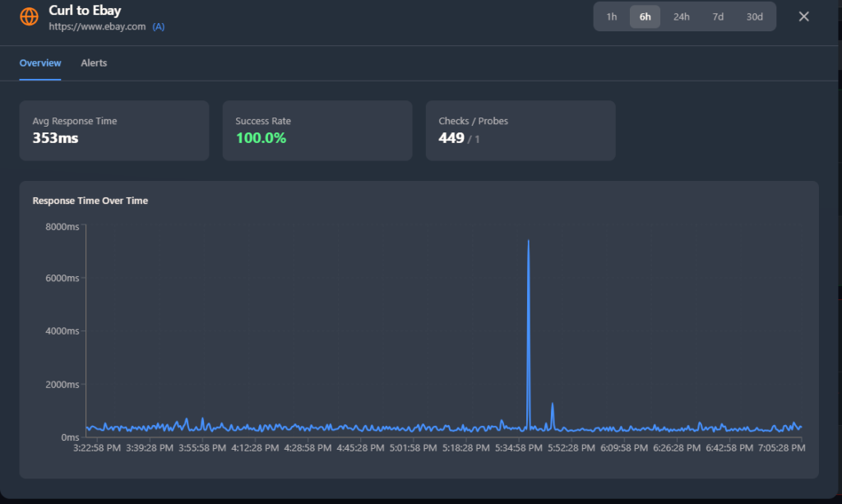Open the Overview tab
The width and height of the screenshot is (842, 504).
(x=40, y=63)
